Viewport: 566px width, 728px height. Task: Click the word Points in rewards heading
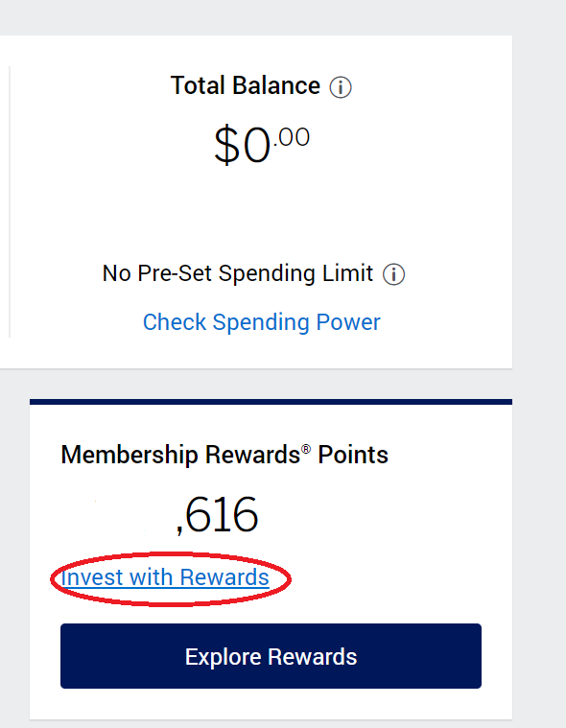353,455
